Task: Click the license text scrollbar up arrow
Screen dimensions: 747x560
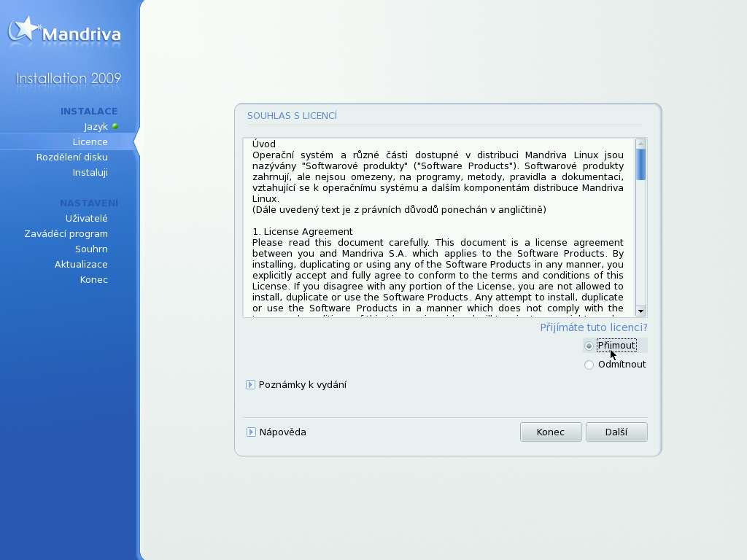Action: [x=640, y=144]
